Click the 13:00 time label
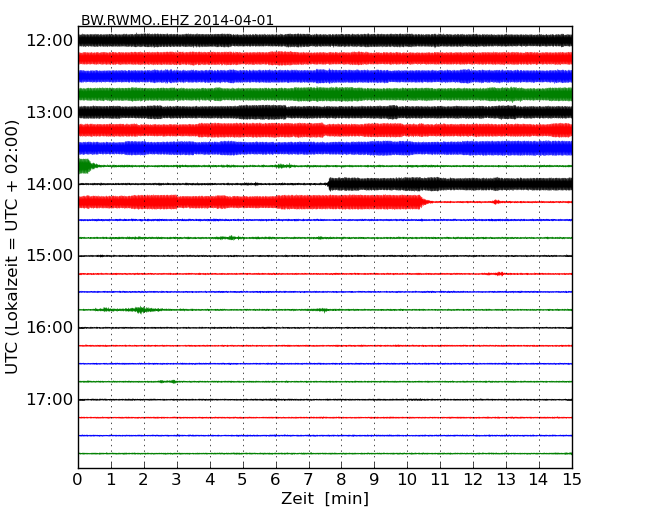This screenshot has width=650, height=520. (50, 112)
